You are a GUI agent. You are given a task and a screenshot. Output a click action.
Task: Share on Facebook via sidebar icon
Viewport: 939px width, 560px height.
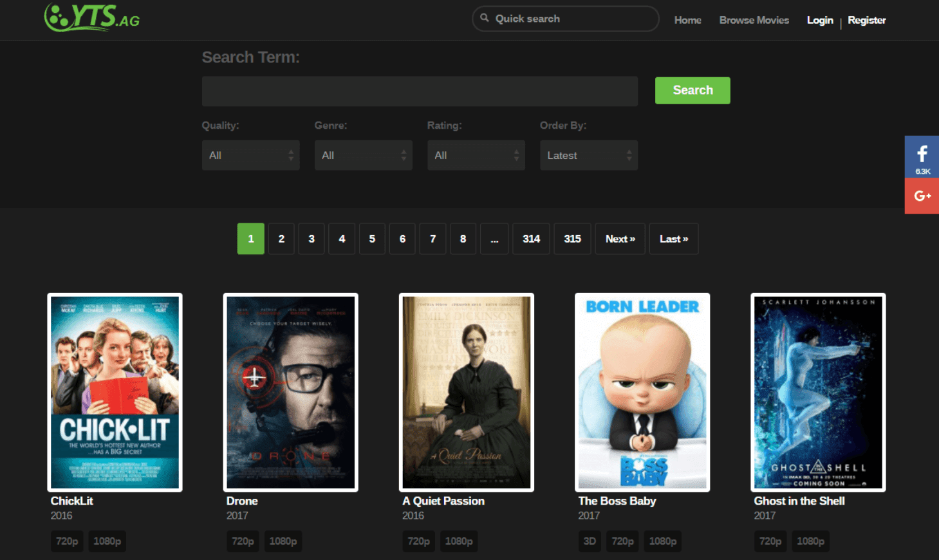tap(922, 156)
